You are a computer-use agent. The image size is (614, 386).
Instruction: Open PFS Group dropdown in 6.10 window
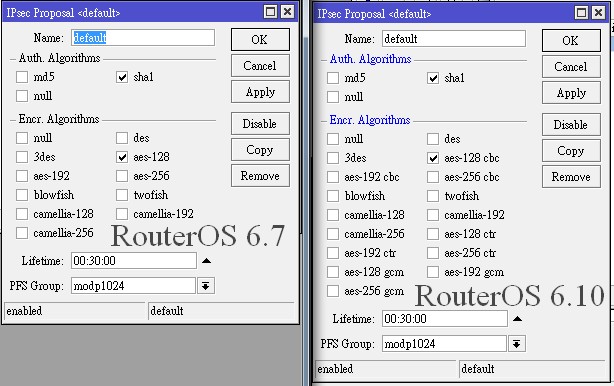click(x=516, y=344)
